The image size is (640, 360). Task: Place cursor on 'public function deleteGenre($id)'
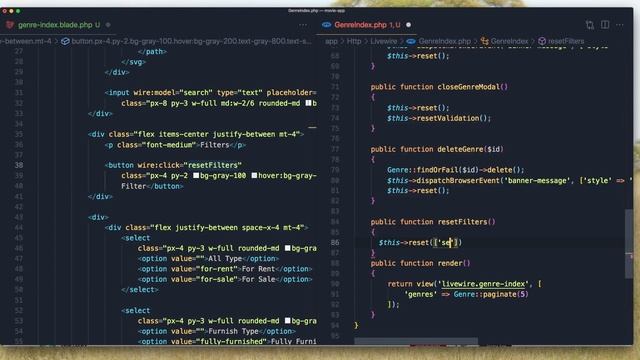point(437,149)
